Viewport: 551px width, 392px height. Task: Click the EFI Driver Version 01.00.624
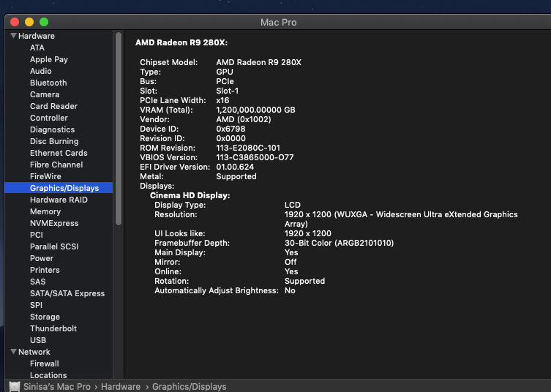click(x=235, y=167)
